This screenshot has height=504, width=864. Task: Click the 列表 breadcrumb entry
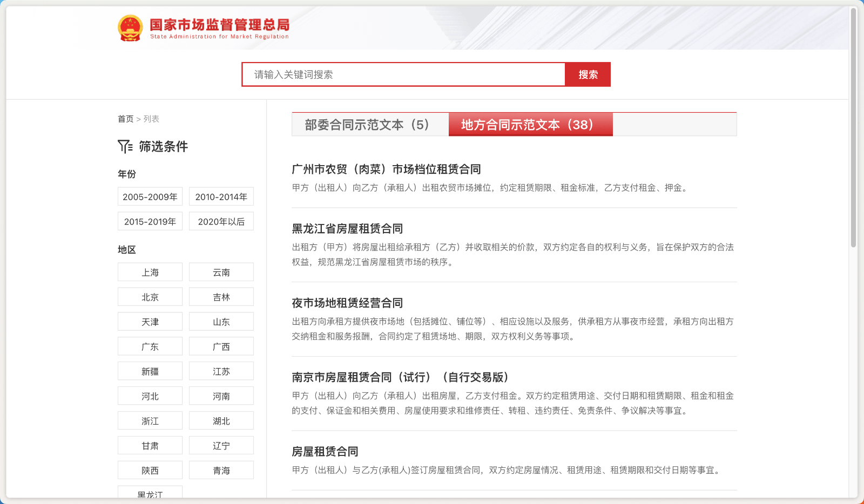pos(153,119)
